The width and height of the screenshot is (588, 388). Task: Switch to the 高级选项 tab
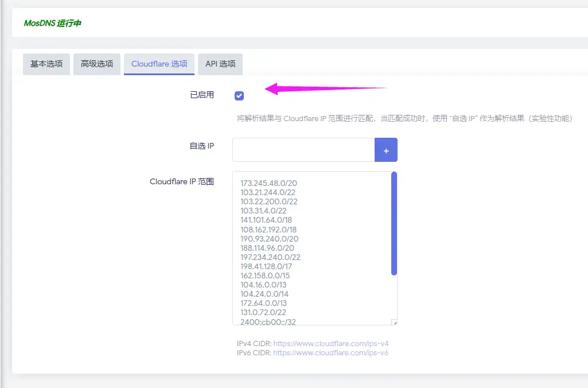[96, 64]
